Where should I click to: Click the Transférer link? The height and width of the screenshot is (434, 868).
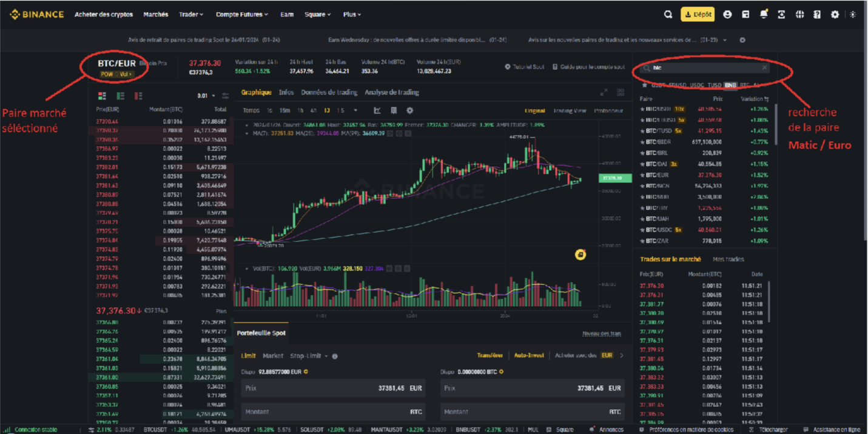pyautogui.click(x=490, y=356)
